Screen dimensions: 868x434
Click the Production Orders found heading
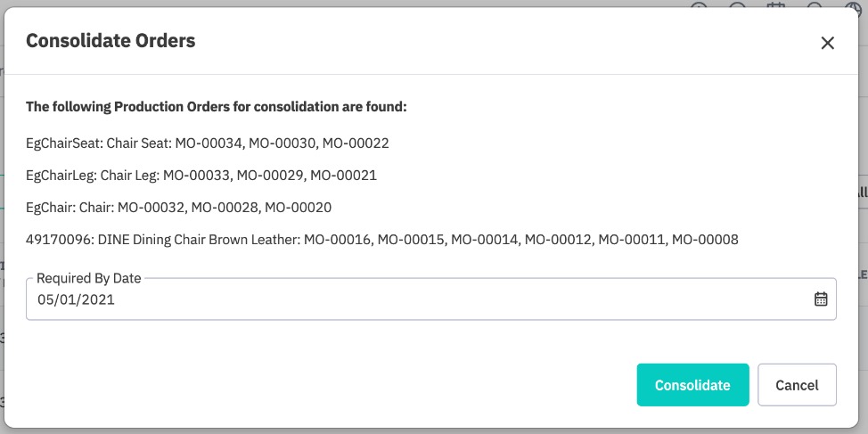(217, 106)
